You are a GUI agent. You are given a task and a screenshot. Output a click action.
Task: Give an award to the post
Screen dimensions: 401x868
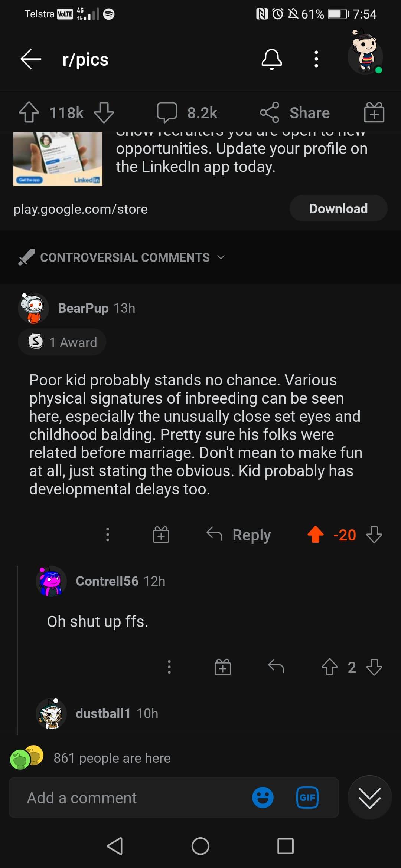pos(374,112)
